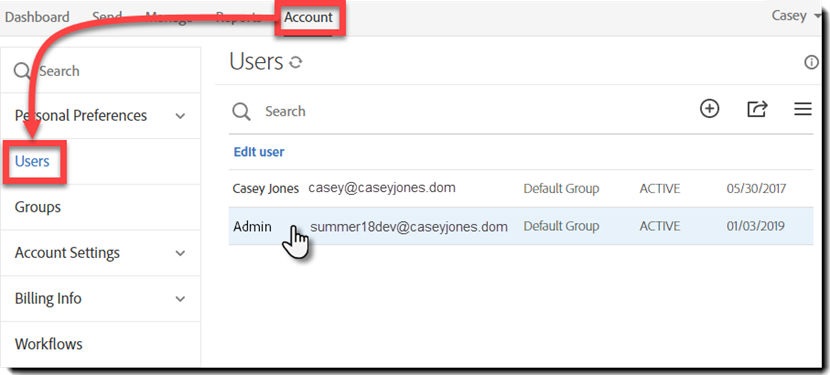Click email casey@caseyjones.dom
Screen dimensions: 830x375
(x=382, y=188)
